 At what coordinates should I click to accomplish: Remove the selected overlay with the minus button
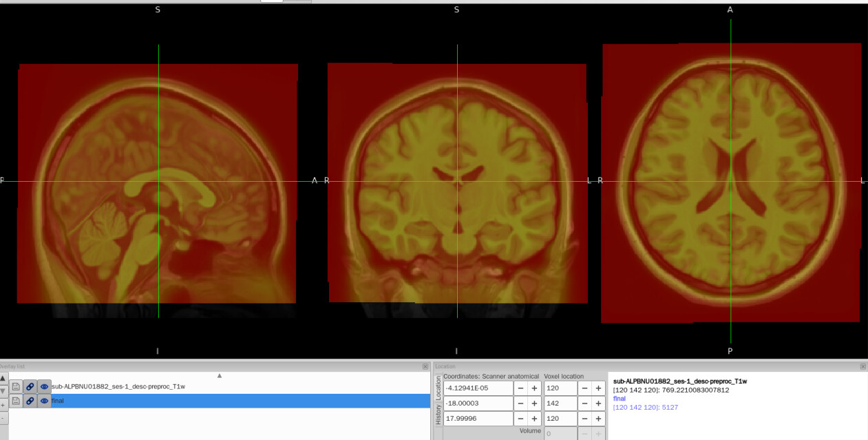(x=3, y=417)
